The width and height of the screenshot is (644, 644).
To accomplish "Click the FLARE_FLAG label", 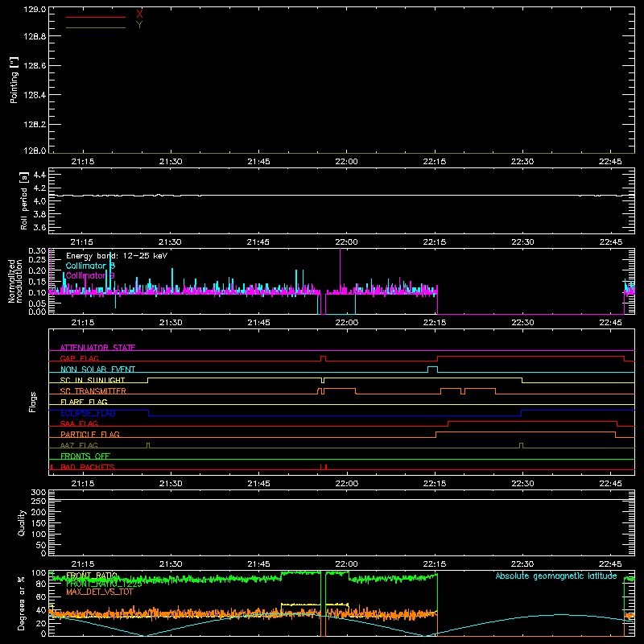I will pyautogui.click(x=84, y=402).
